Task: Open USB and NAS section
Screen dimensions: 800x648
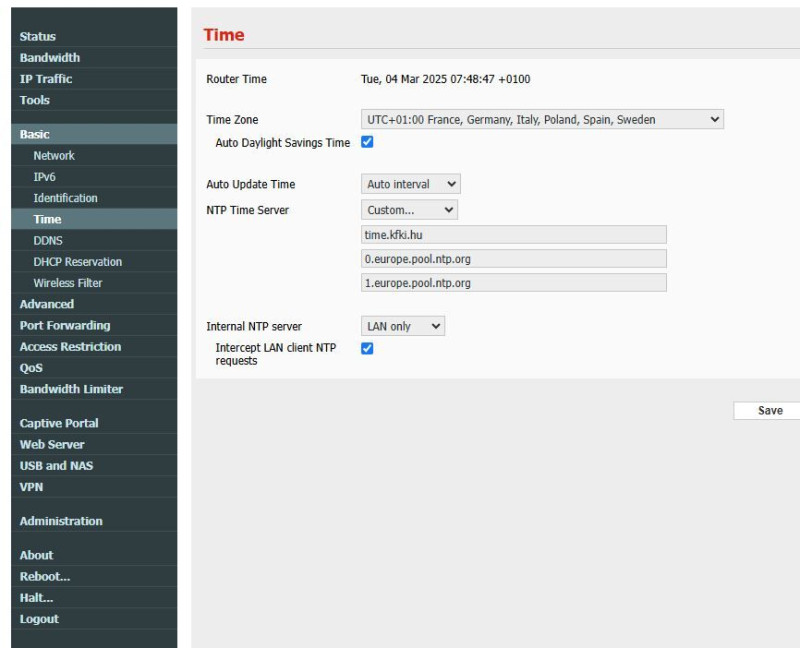Action: pos(94,466)
